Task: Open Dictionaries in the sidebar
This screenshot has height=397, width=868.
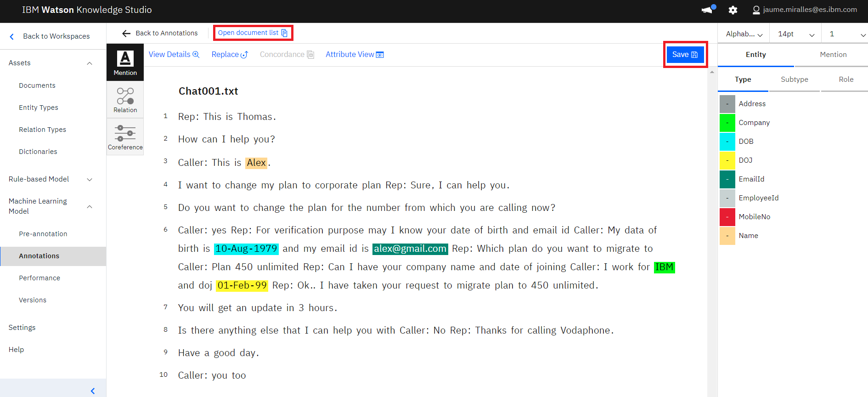Action: (x=38, y=152)
